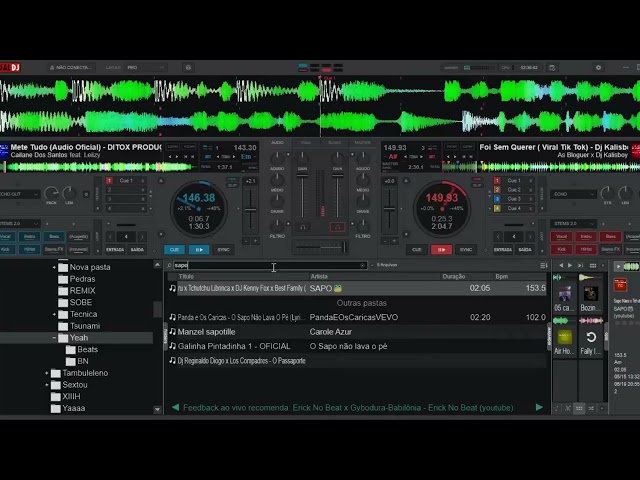Click the right deck pitch fader
640x480 pixels.
(x=390, y=209)
